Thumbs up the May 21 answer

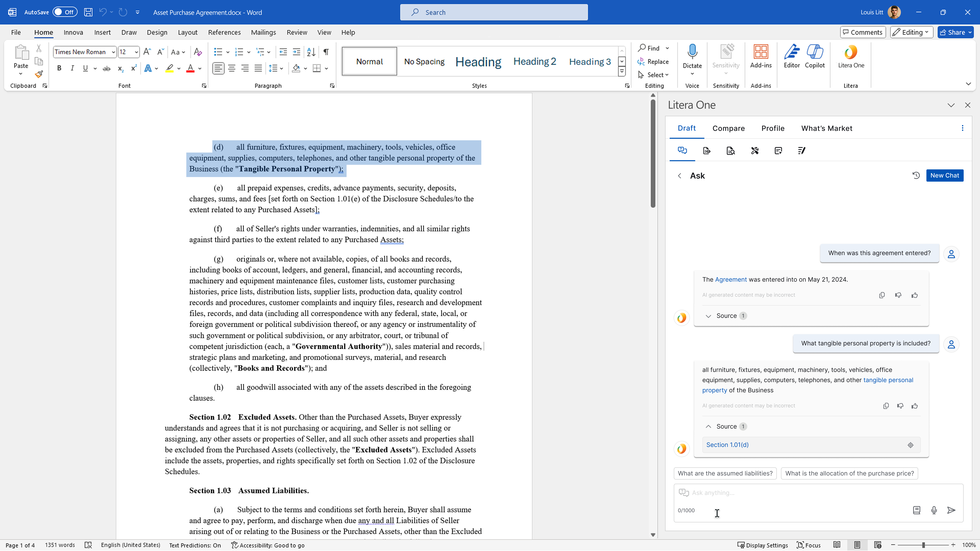[x=915, y=295]
